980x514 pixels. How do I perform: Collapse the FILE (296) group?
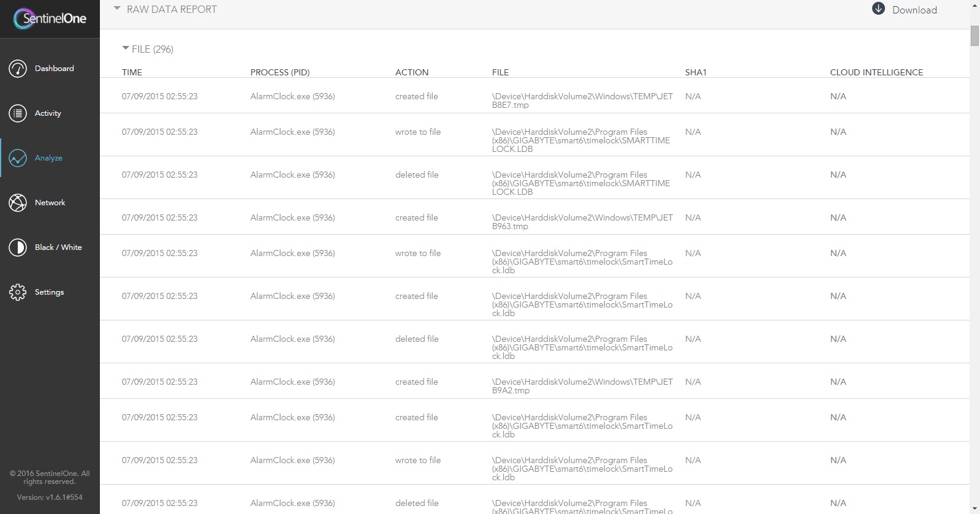pyautogui.click(x=126, y=48)
